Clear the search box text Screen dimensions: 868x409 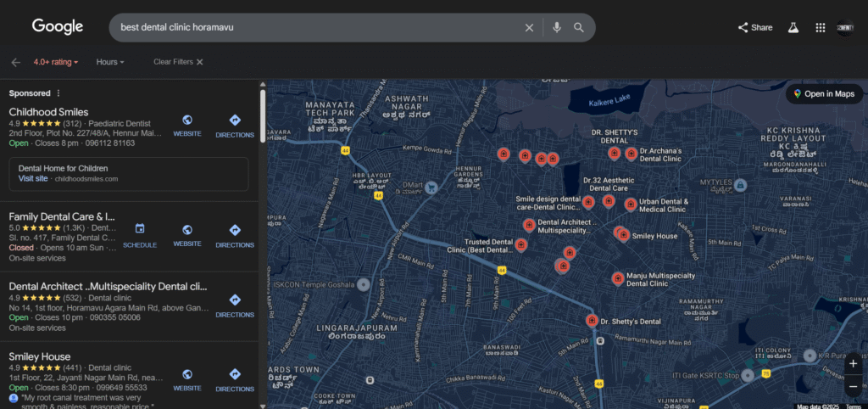coord(529,27)
